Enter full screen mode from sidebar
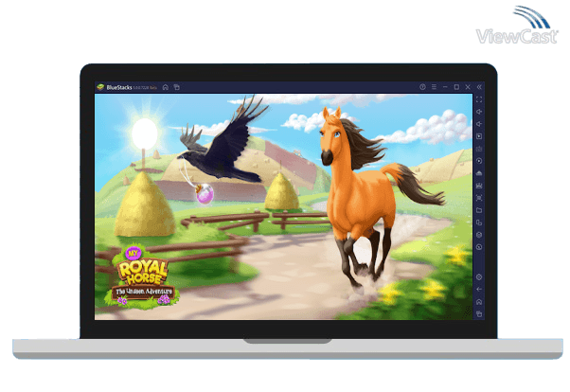This screenshot has height=392, width=570. pos(479,99)
